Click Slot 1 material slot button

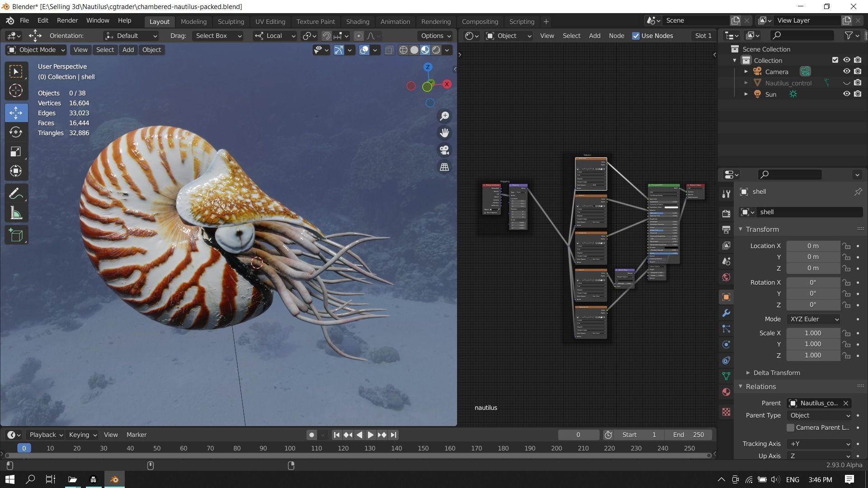click(x=703, y=36)
